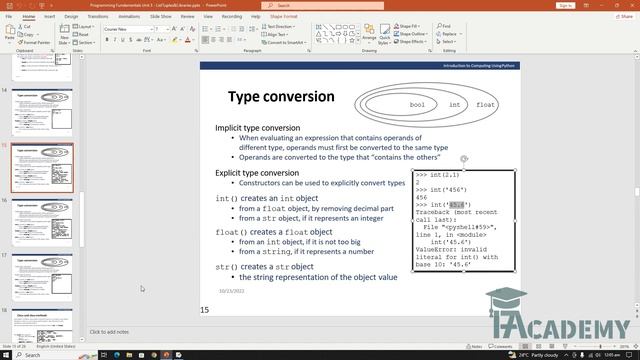
Task: Align text right in Paragraph group
Action: tap(222, 40)
